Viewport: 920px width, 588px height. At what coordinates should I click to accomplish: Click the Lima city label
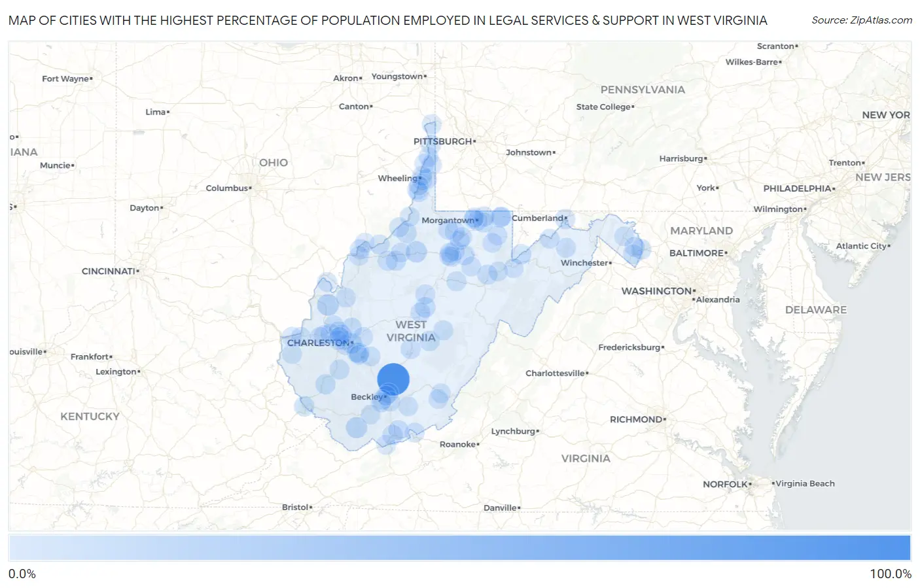click(156, 112)
